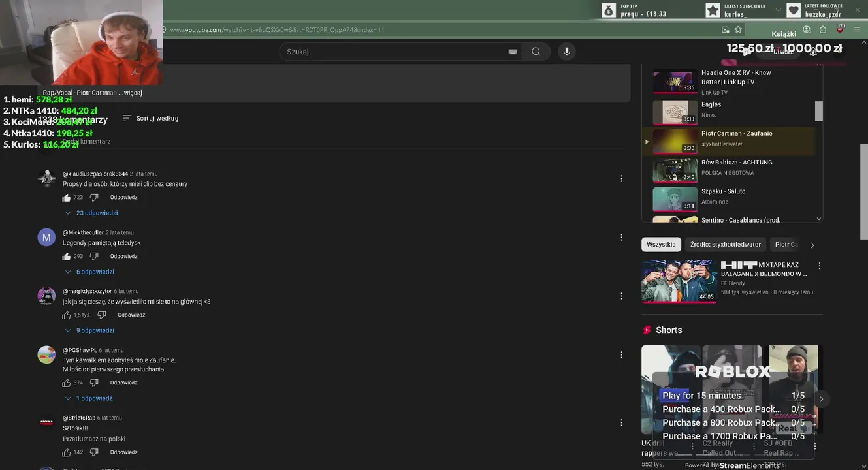868x470 pixels.
Task: Open MIXTAPE KAZ BAŁAGANE video thumbnail
Action: [679, 281]
